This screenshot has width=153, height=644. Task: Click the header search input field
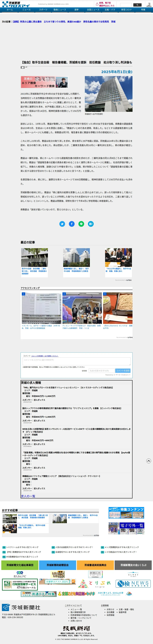[126, 5]
